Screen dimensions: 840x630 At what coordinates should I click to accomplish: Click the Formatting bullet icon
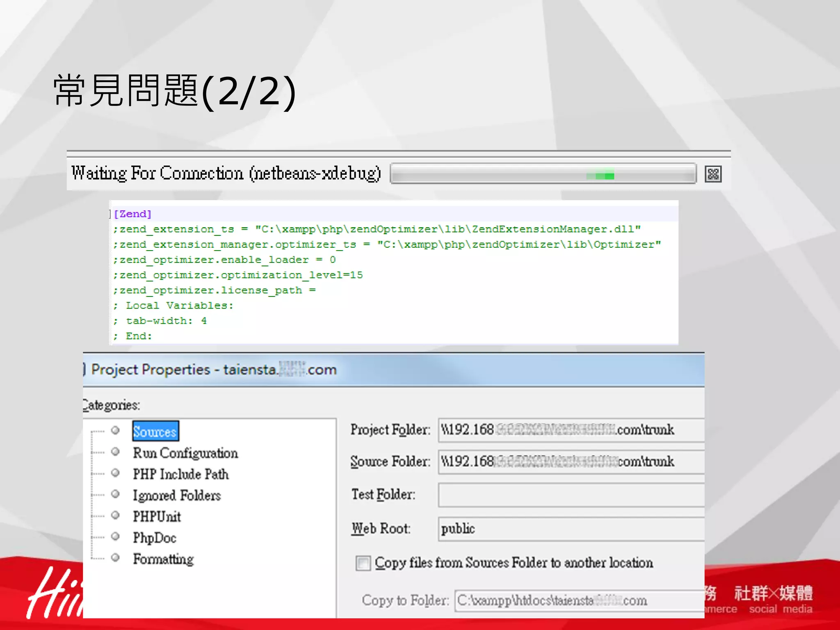click(x=116, y=558)
